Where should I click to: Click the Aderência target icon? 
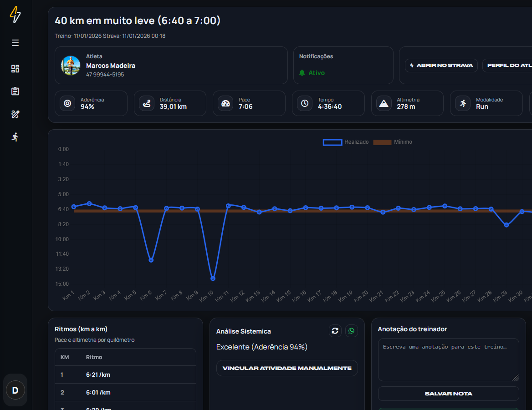(67, 103)
